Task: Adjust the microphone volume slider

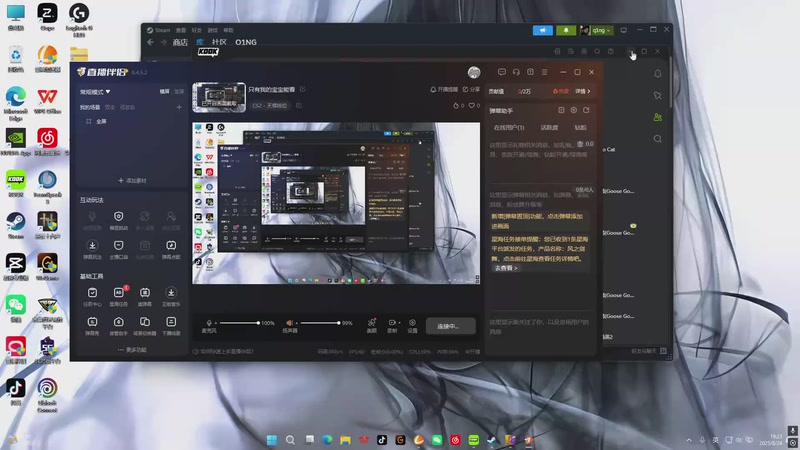Action: point(239,323)
